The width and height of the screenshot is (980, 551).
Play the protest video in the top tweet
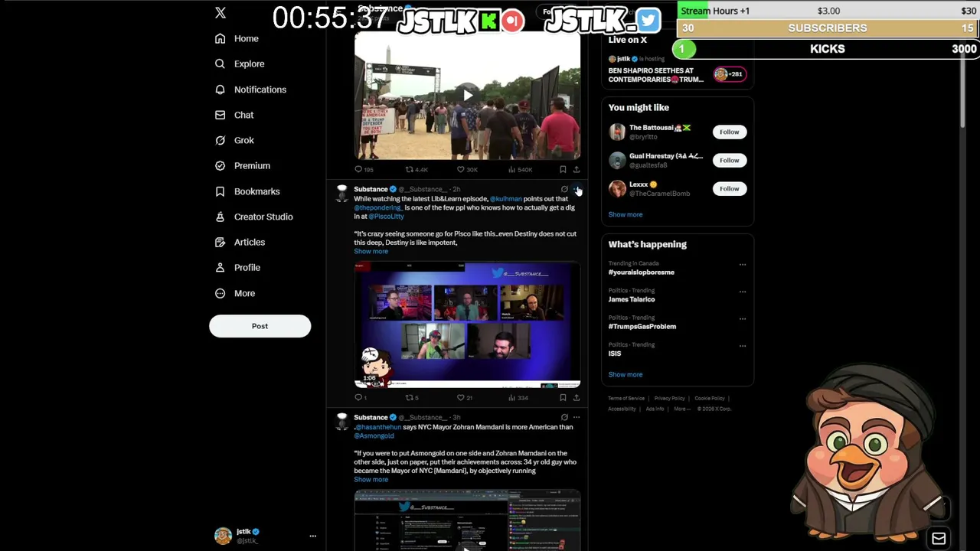coord(467,95)
